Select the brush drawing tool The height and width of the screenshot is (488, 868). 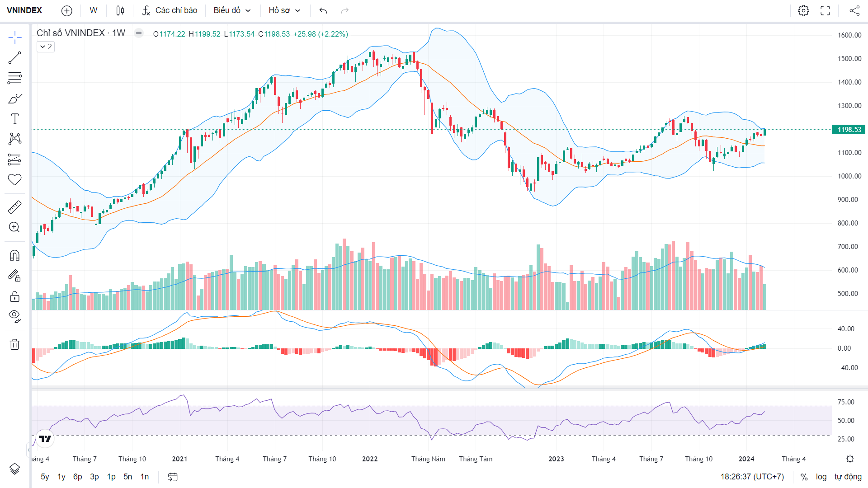pyautogui.click(x=15, y=99)
